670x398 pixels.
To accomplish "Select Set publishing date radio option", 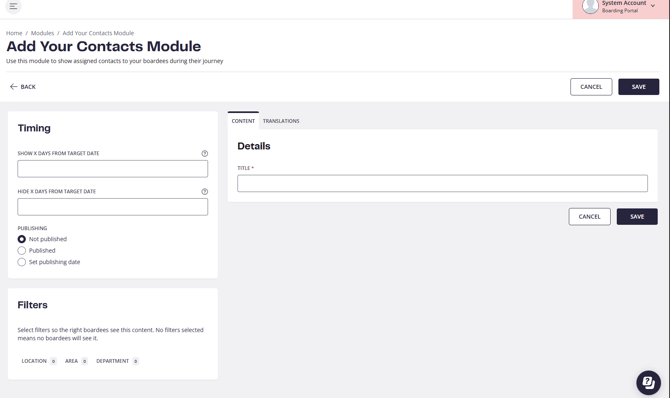I will (x=21, y=262).
